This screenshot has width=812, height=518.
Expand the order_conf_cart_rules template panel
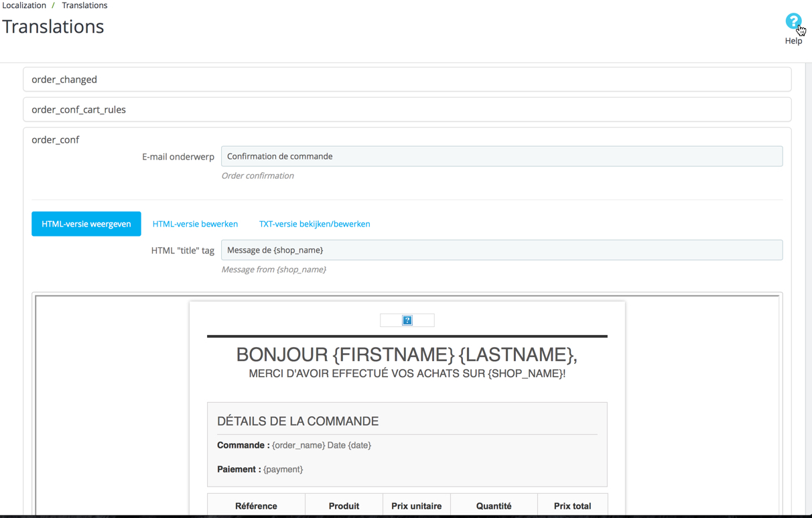click(x=407, y=109)
